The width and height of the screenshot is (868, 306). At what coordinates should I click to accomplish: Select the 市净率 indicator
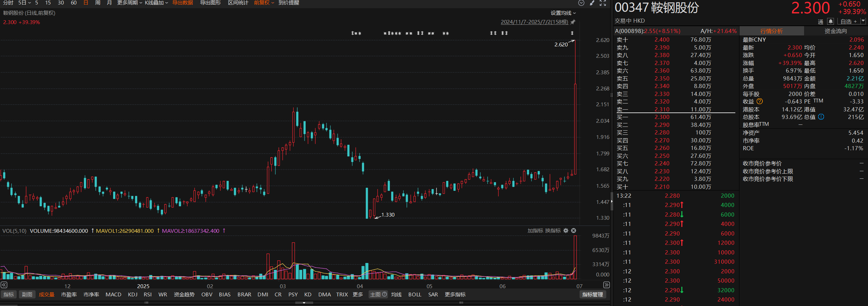[x=91, y=294]
